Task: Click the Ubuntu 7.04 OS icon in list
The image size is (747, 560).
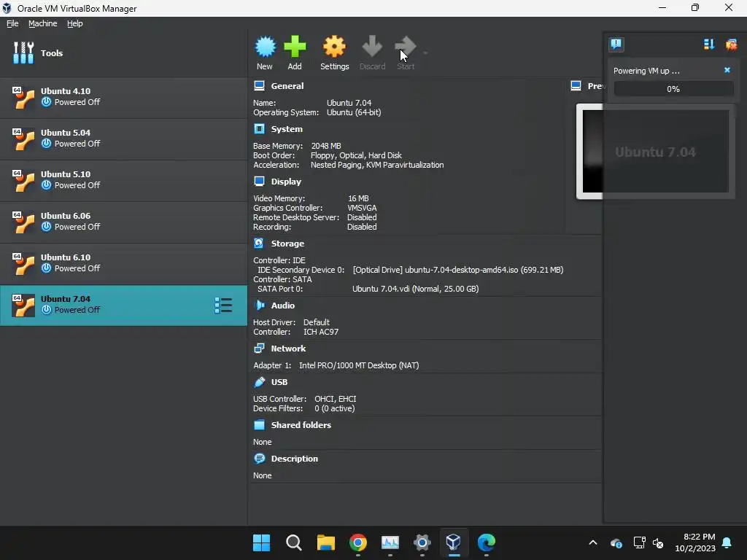Action: [23, 306]
